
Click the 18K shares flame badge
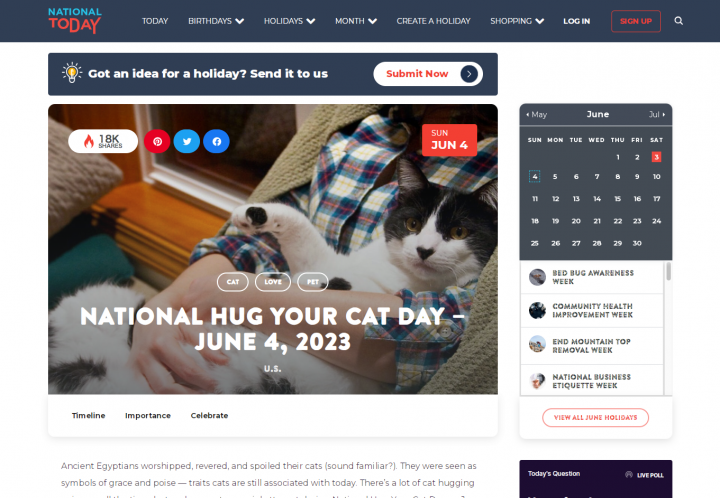pos(103,141)
